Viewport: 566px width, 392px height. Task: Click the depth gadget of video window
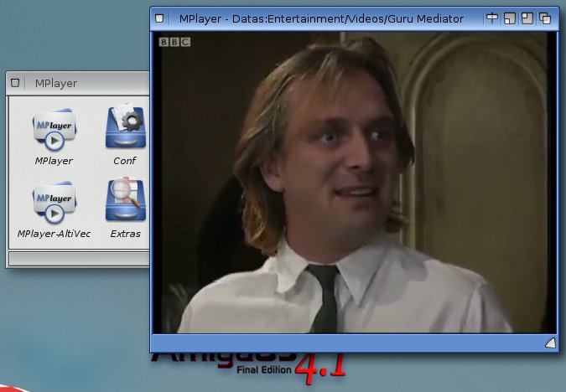[545, 18]
